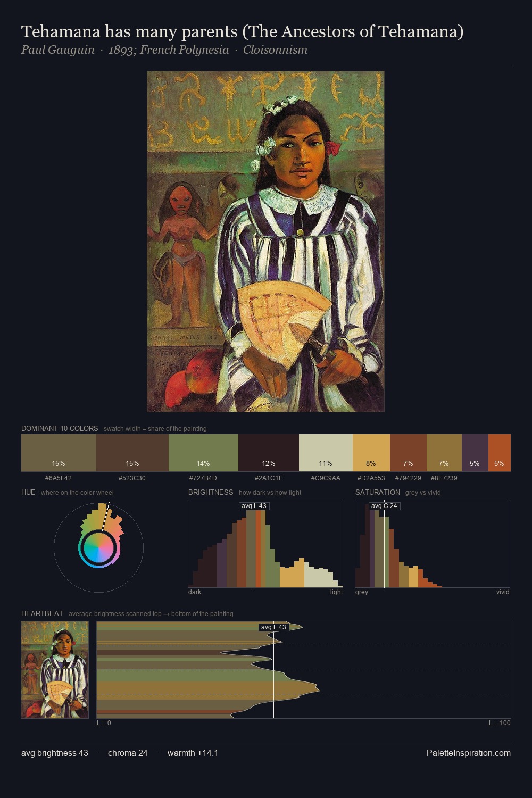Pick the green 14% color swatch

click(203, 453)
